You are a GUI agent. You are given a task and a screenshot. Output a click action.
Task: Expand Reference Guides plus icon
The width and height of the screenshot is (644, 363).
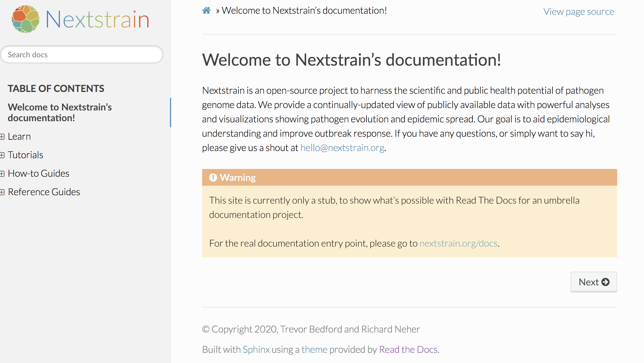(x=2, y=192)
